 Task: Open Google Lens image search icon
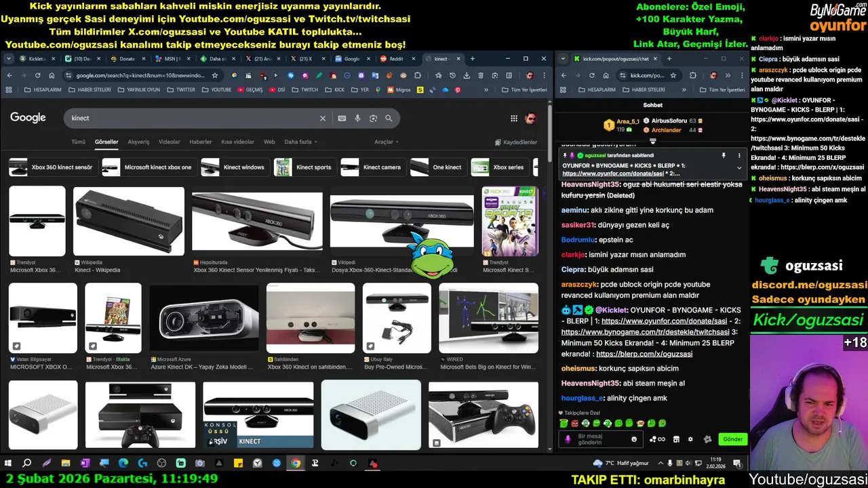[373, 118]
